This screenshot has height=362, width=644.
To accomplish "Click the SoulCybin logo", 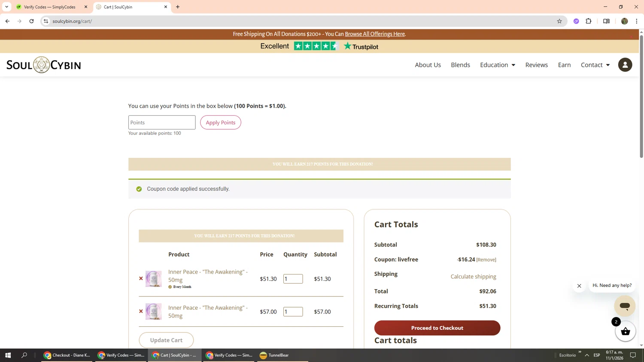I will click(x=43, y=65).
